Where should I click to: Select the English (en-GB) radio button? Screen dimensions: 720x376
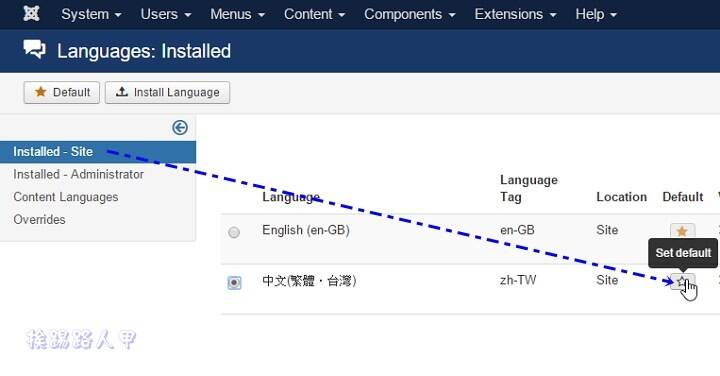click(x=234, y=232)
